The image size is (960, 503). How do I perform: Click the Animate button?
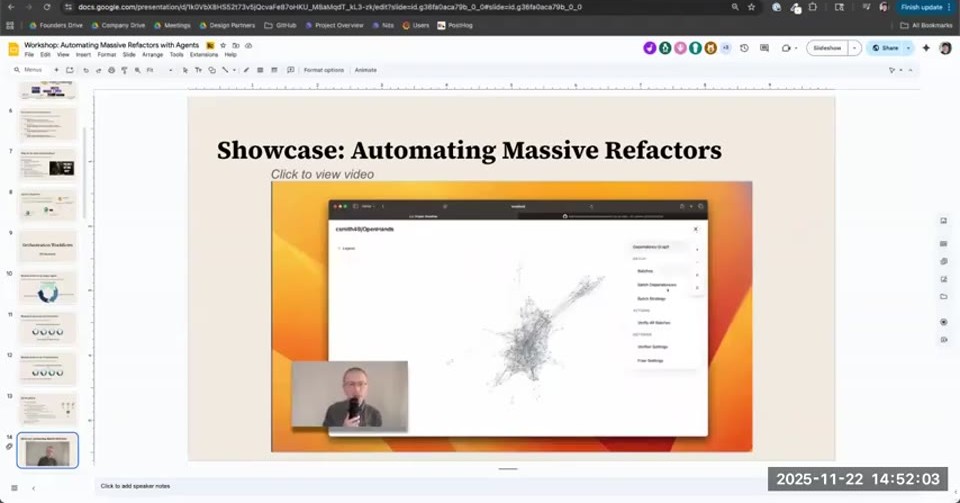[366, 70]
